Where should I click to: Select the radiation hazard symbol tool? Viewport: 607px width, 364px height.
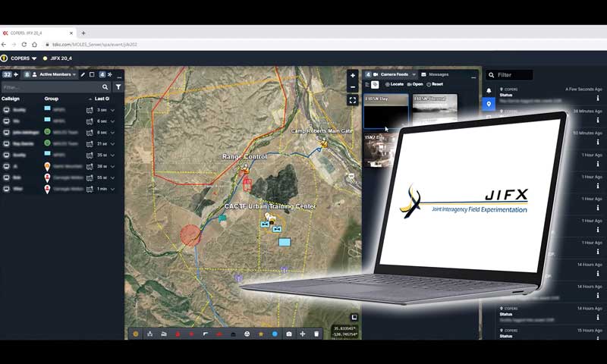tap(247, 334)
